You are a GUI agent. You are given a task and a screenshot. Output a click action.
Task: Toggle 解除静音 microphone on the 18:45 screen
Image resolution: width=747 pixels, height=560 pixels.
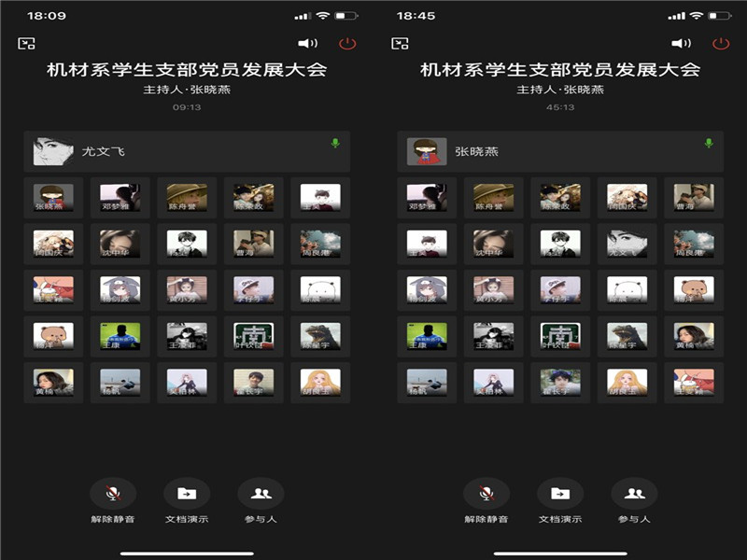(486, 494)
